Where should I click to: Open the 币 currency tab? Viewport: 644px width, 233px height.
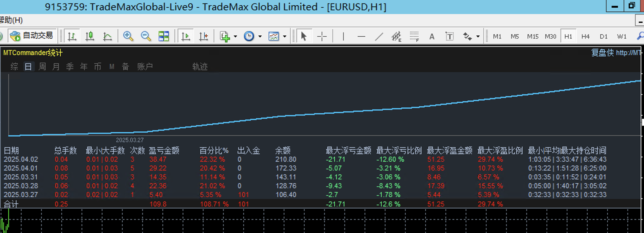[98, 67]
